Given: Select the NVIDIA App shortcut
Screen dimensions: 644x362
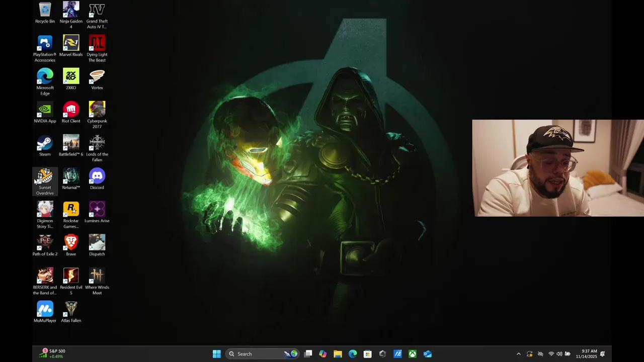Looking at the screenshot, I should point(45,113).
